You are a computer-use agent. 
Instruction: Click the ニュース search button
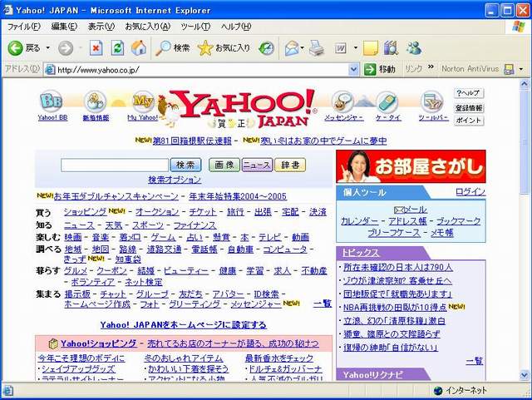[257, 165]
